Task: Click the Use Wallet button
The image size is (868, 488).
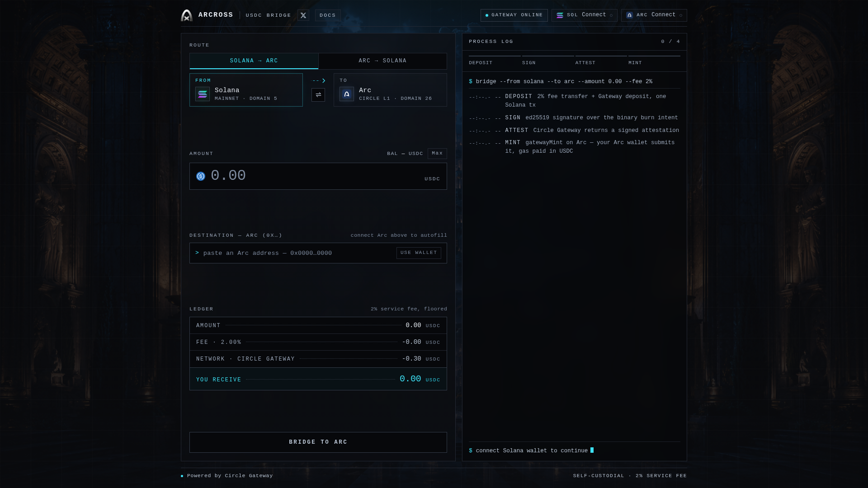Action: [x=419, y=253]
